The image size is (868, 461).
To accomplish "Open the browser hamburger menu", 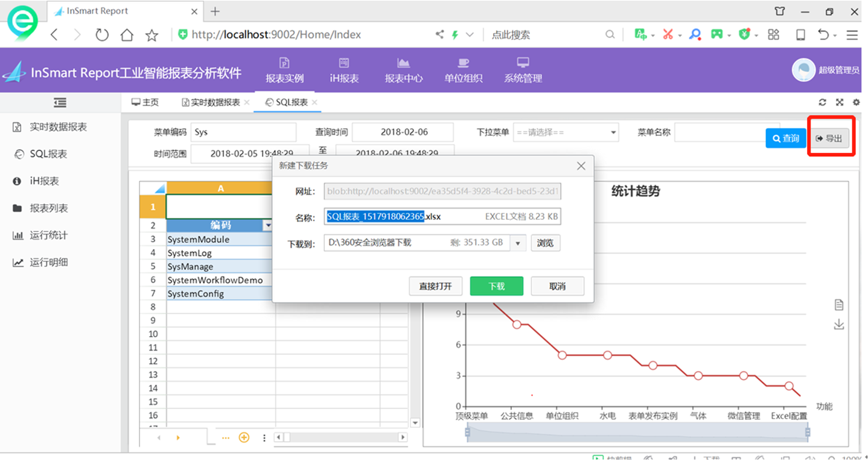I will click(x=852, y=35).
